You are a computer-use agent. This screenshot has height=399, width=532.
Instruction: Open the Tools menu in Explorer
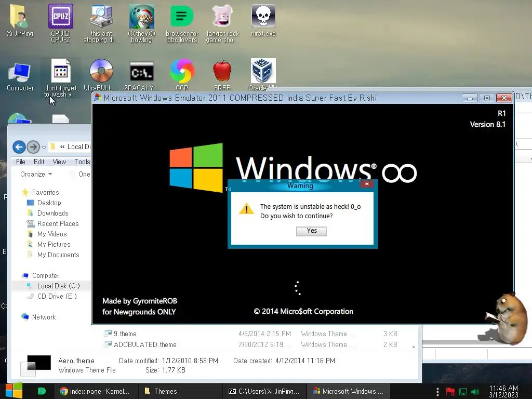pos(82,162)
